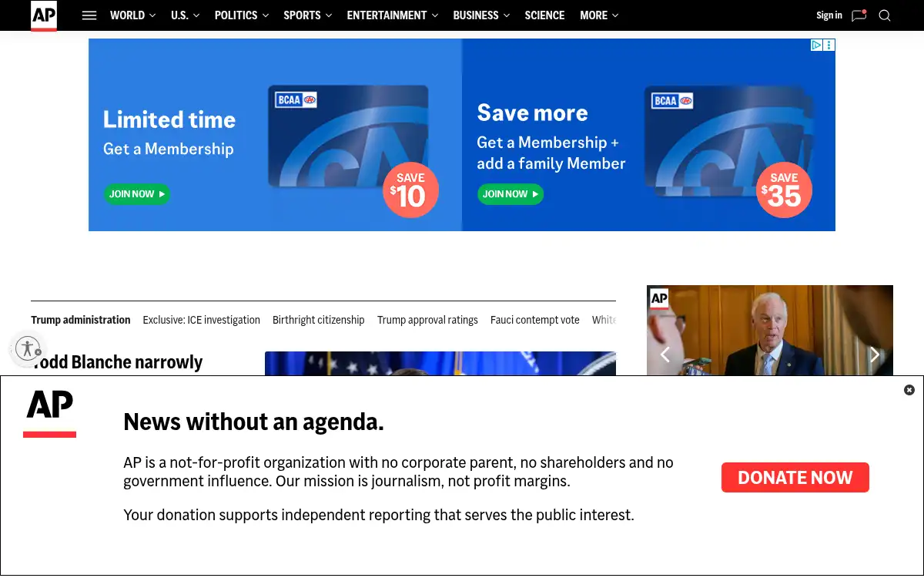Expand the More menu
This screenshot has height=578, width=924.
(x=599, y=15)
